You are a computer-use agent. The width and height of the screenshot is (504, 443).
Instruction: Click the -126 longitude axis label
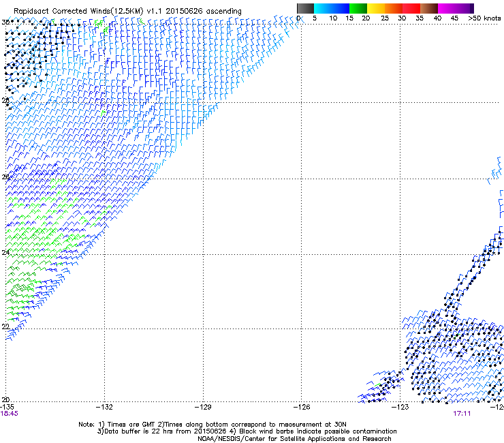pos(302,407)
